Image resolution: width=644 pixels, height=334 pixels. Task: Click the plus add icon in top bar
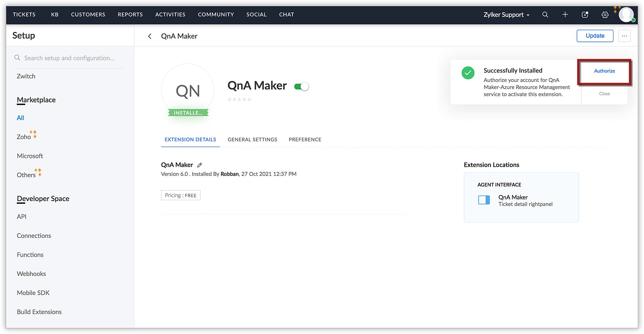pyautogui.click(x=565, y=15)
